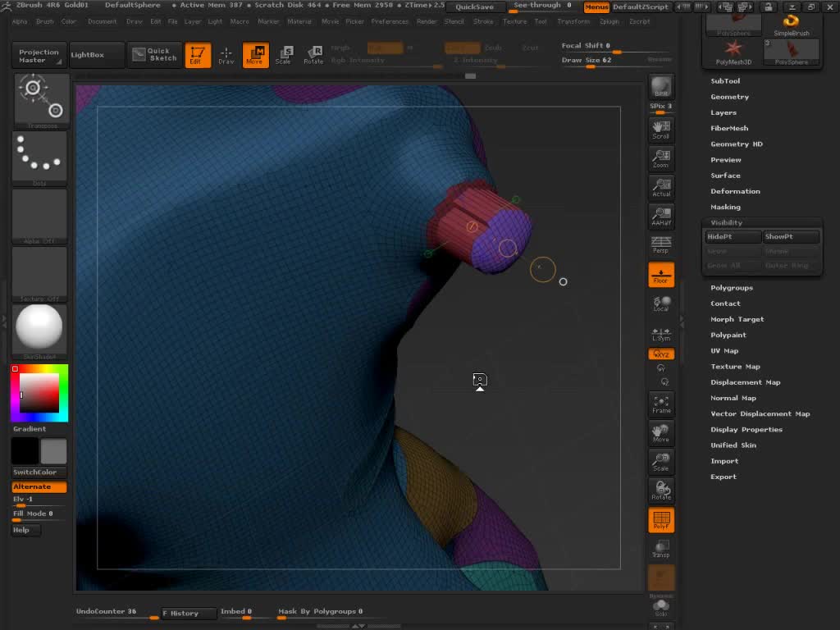Image resolution: width=840 pixels, height=630 pixels.
Task: Click the AAHalf view icon
Action: [x=661, y=216]
